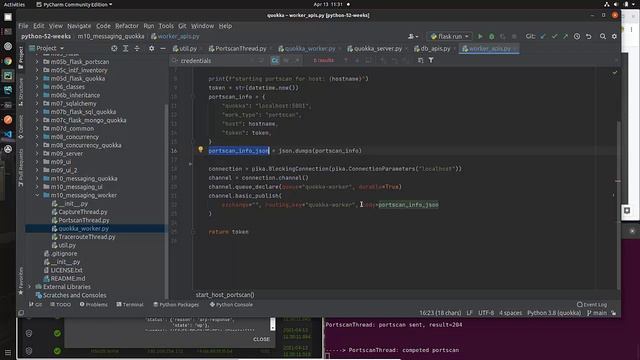Start debugging with the bug icon

[491, 36]
